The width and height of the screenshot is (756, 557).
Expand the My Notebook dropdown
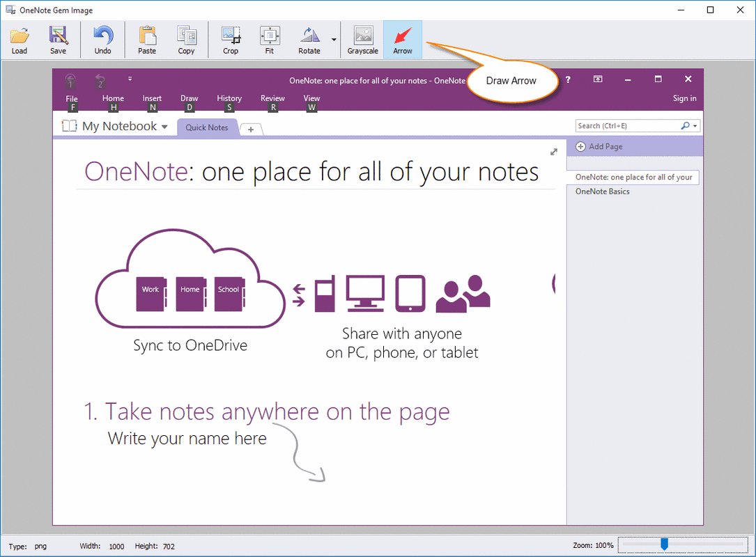pyautogui.click(x=164, y=127)
